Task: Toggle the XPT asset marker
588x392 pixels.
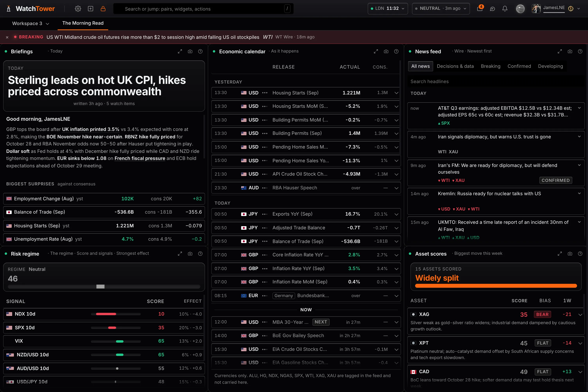Action: (413, 343)
